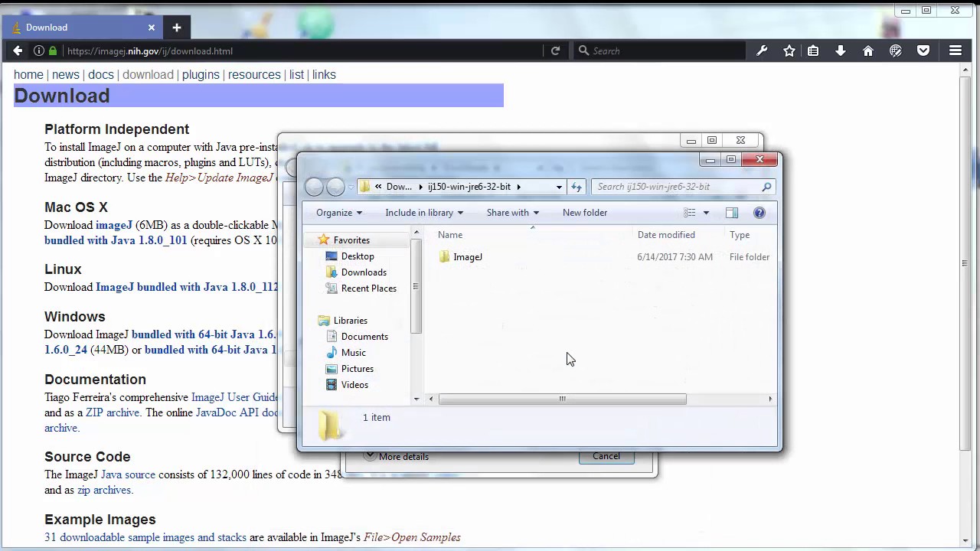Image resolution: width=980 pixels, height=551 pixels.
Task: Click the New folder button
Action: (x=585, y=213)
